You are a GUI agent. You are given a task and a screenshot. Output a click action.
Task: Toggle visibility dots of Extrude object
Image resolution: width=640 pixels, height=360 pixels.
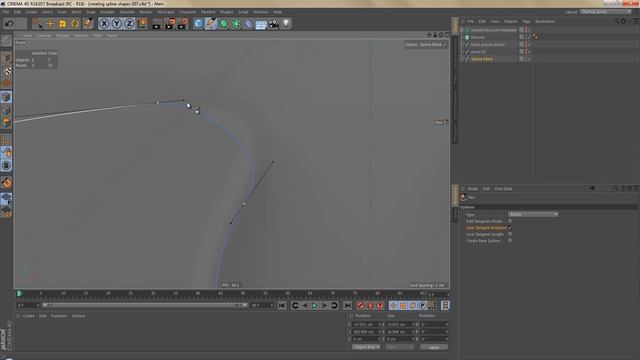tap(527, 37)
